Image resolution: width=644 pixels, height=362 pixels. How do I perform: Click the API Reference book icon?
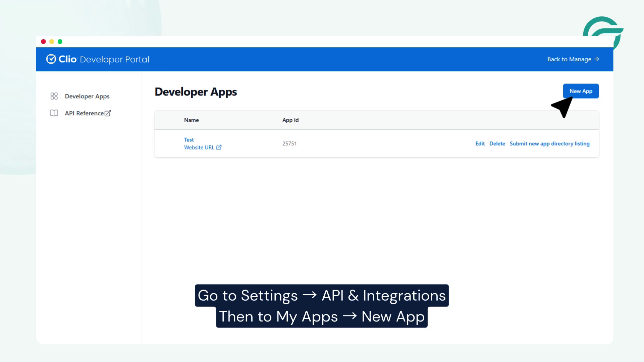54,113
